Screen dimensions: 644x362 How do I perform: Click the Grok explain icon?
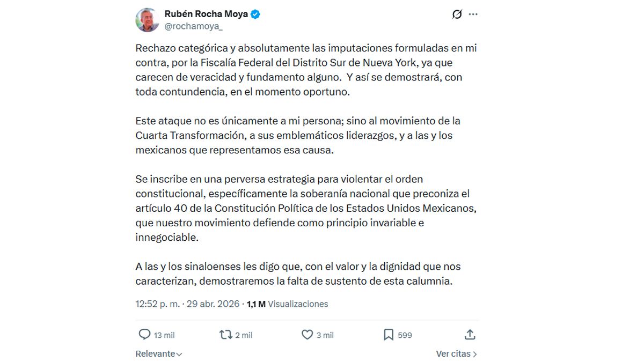(x=457, y=14)
